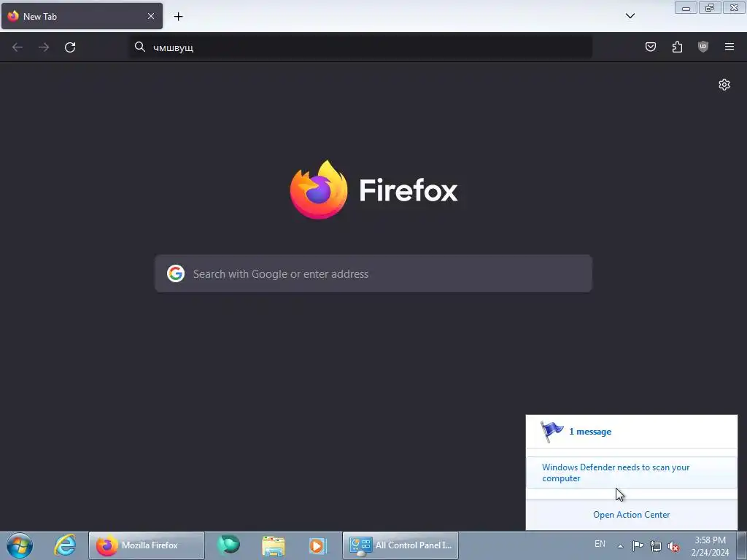Open the Pocket save icon
The height and width of the screenshot is (560, 747).
coord(651,47)
